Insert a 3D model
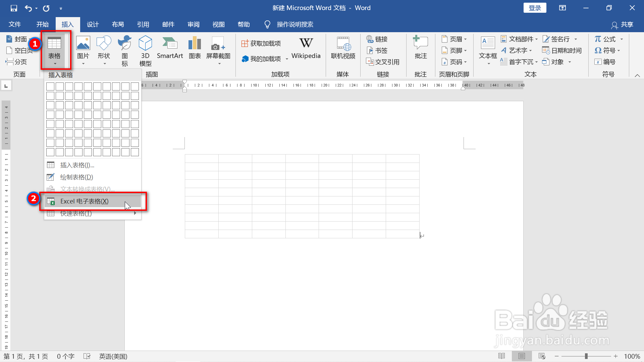The width and height of the screenshot is (644, 362). point(145,50)
